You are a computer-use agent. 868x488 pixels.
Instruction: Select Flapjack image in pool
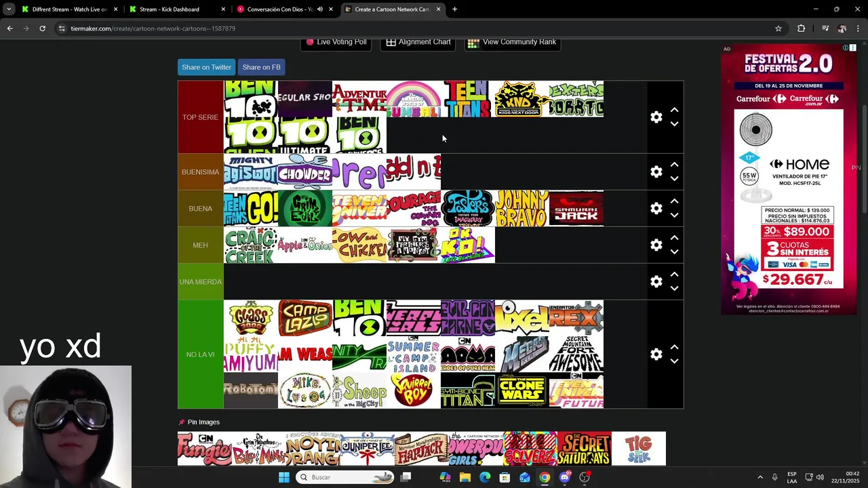pyautogui.click(x=422, y=449)
